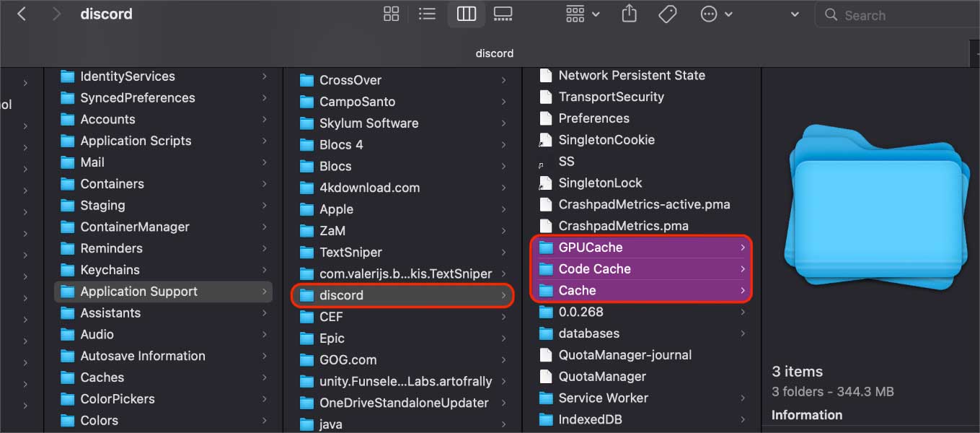Select the Assistants folder
This screenshot has height=433, width=980.
tap(163, 313)
